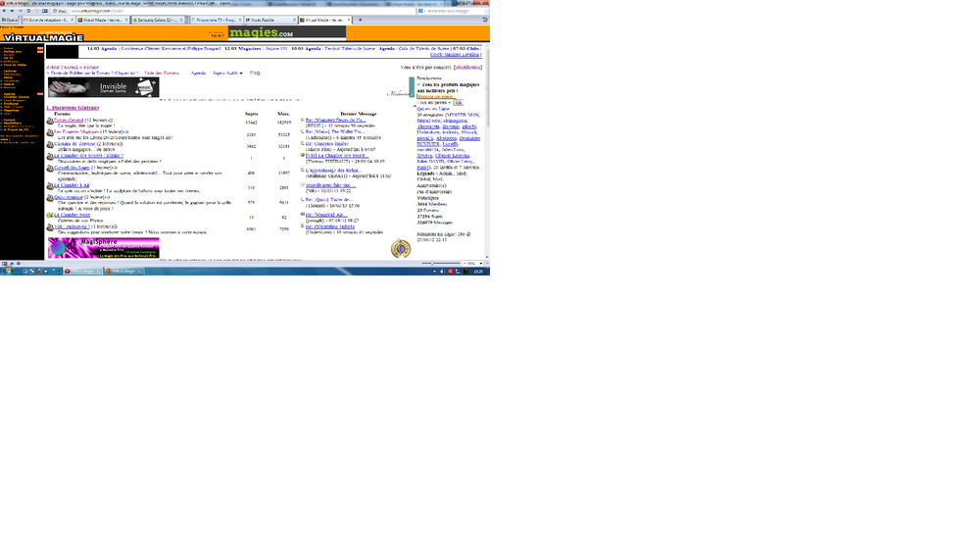
Task: Expand the Sujets Actifs dropdown arrow
Action: pos(241,74)
